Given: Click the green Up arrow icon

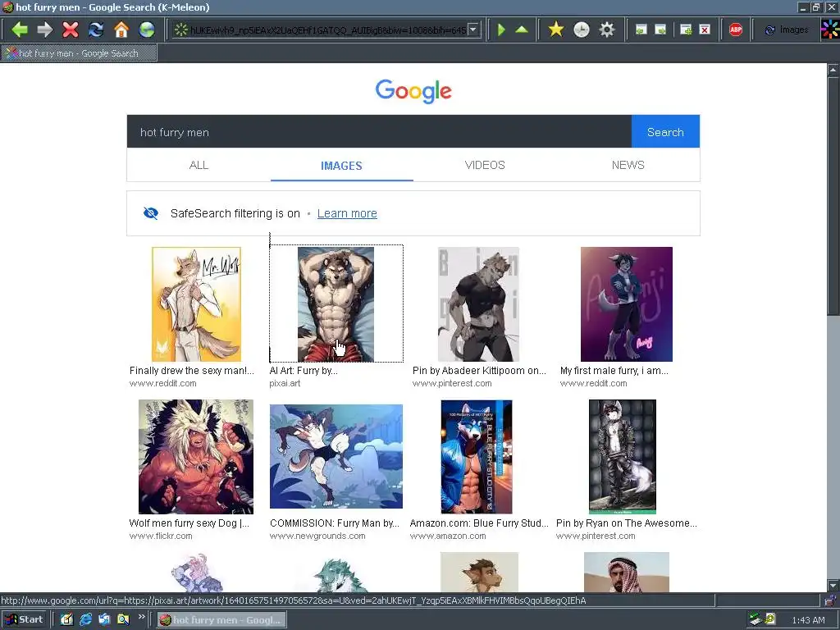Looking at the screenshot, I should [522, 30].
